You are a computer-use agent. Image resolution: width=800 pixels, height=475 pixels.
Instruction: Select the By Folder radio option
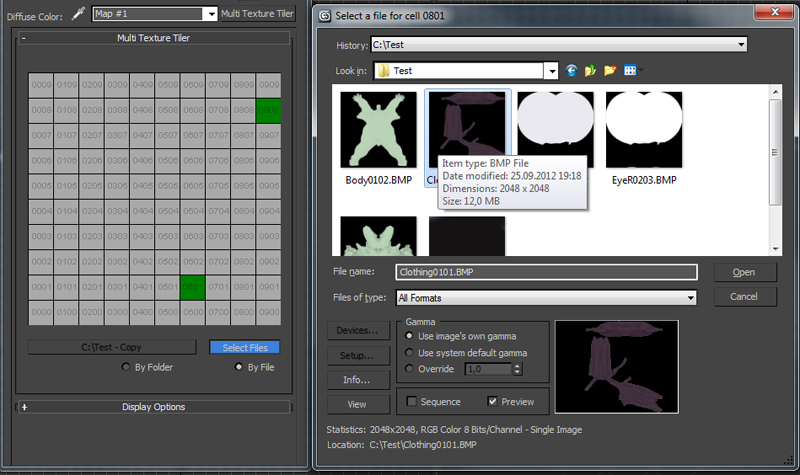[x=126, y=367]
